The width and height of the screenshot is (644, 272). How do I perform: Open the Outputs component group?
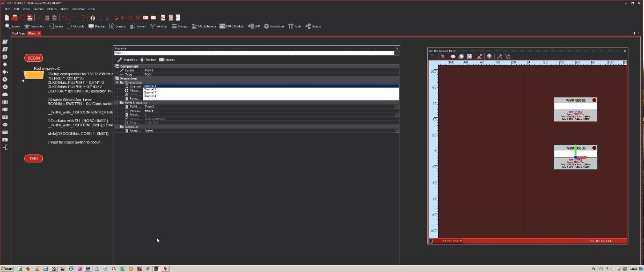click(x=75, y=26)
